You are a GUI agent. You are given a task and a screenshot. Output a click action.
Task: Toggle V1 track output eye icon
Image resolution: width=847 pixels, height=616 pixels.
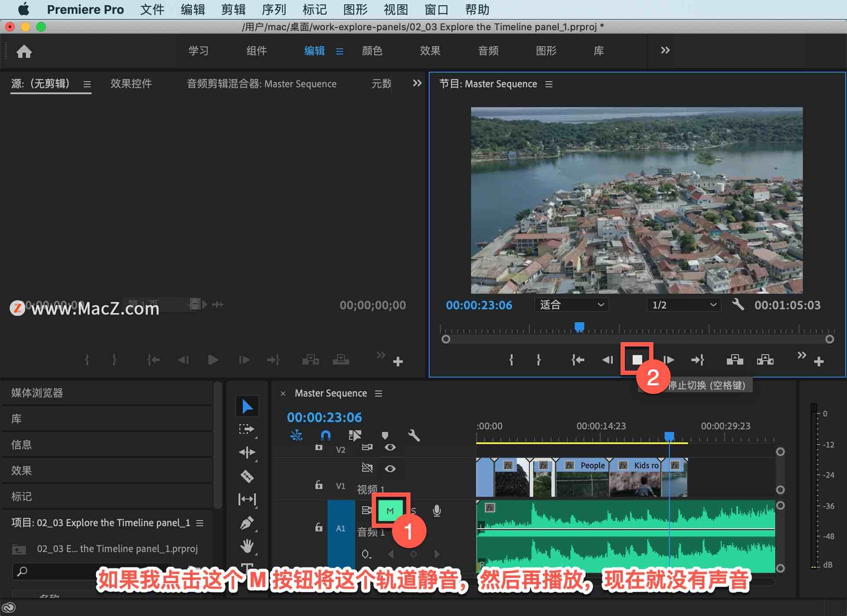coord(390,468)
